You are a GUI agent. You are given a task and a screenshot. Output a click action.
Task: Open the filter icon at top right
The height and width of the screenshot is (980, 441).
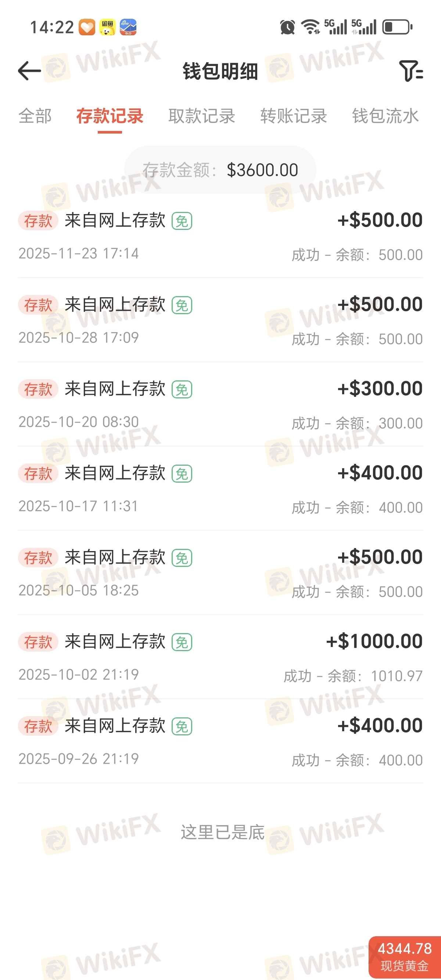click(x=410, y=71)
